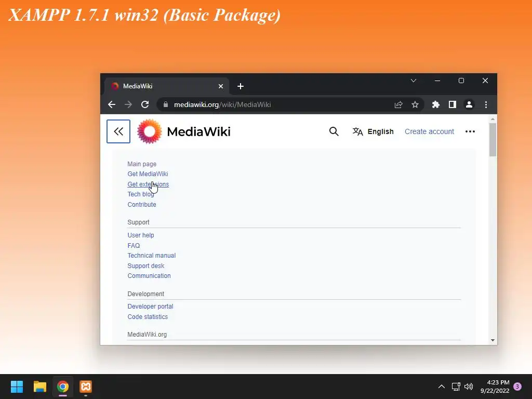Click the browser forward arrow

click(x=128, y=104)
